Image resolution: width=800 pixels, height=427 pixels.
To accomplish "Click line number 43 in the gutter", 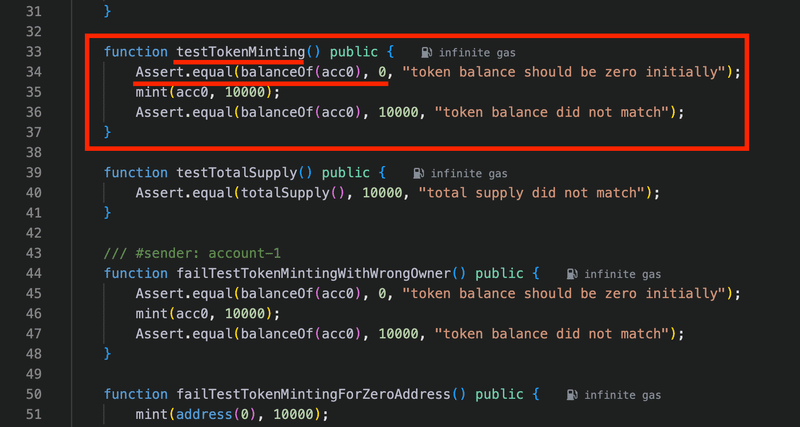I will [33, 253].
